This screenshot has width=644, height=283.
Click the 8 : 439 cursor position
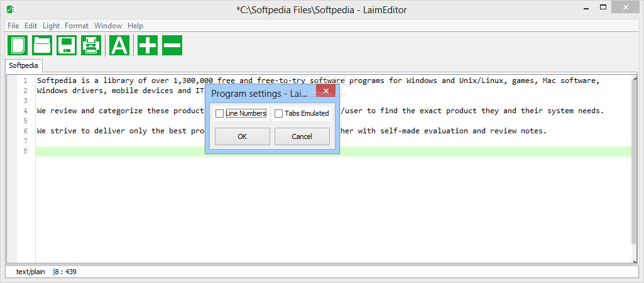(x=66, y=272)
